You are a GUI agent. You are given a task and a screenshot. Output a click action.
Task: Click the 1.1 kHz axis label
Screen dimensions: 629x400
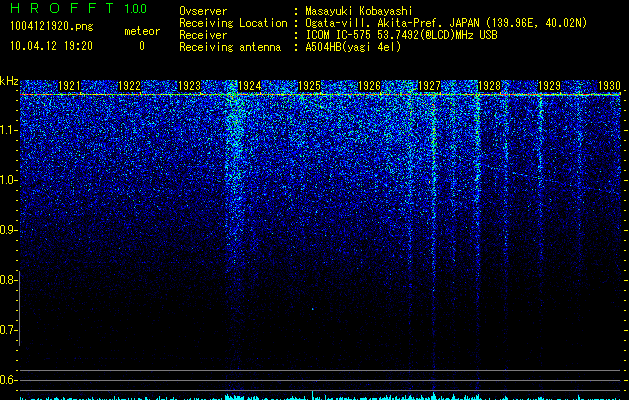tap(8, 130)
